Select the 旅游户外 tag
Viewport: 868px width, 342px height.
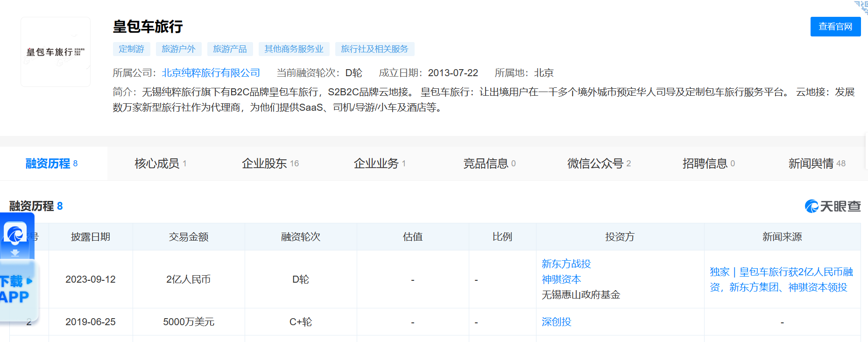click(178, 49)
